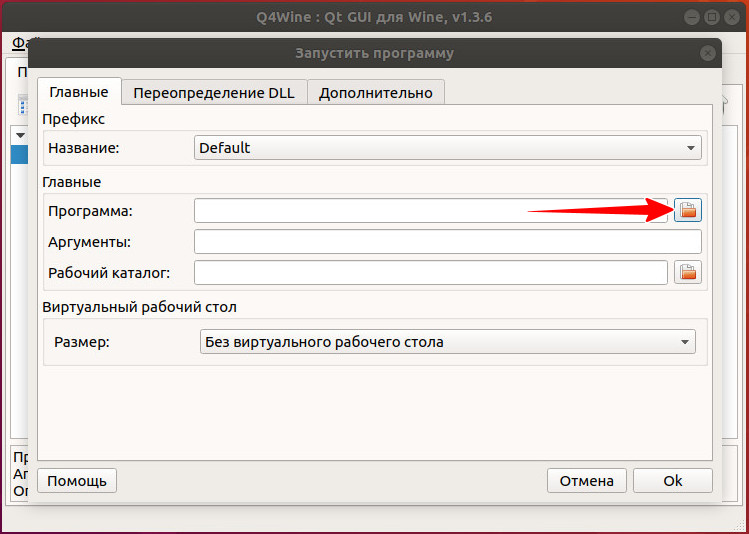Switch to the Главные tab
This screenshot has width=749, height=534.
click(x=79, y=92)
